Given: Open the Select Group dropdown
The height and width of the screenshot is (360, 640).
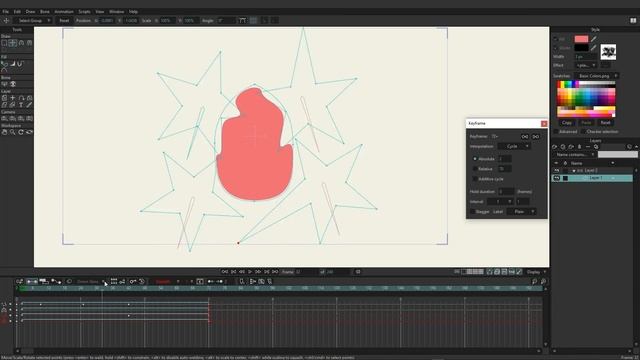Looking at the screenshot, I should [x=34, y=20].
